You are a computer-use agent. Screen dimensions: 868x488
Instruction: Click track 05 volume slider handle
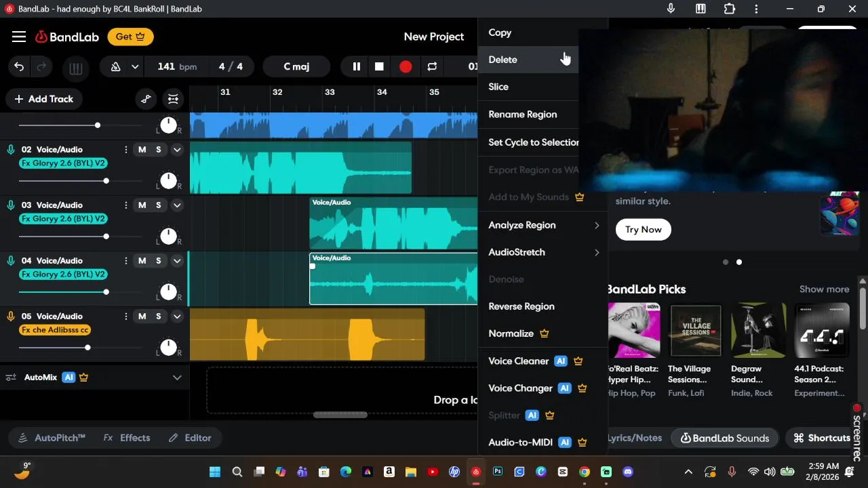[87, 348]
